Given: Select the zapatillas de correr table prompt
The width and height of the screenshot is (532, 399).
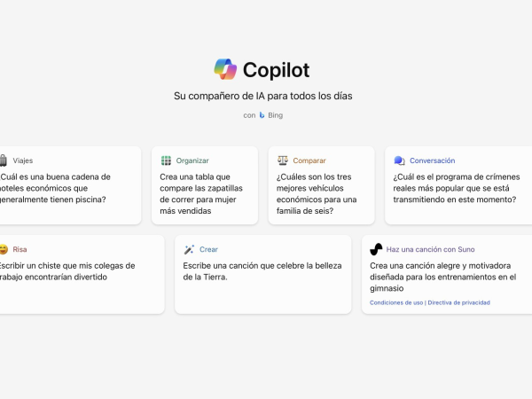Looking at the screenshot, I should click(x=205, y=193).
